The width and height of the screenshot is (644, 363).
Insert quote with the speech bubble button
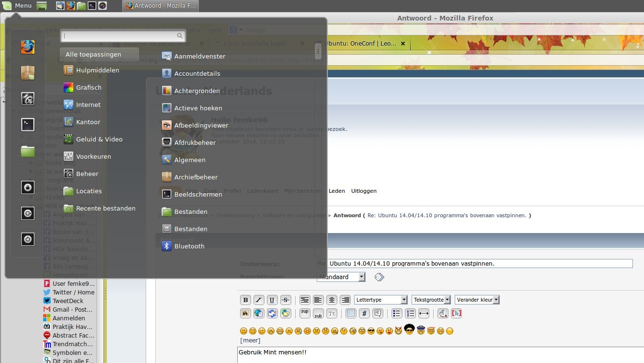[378, 314]
